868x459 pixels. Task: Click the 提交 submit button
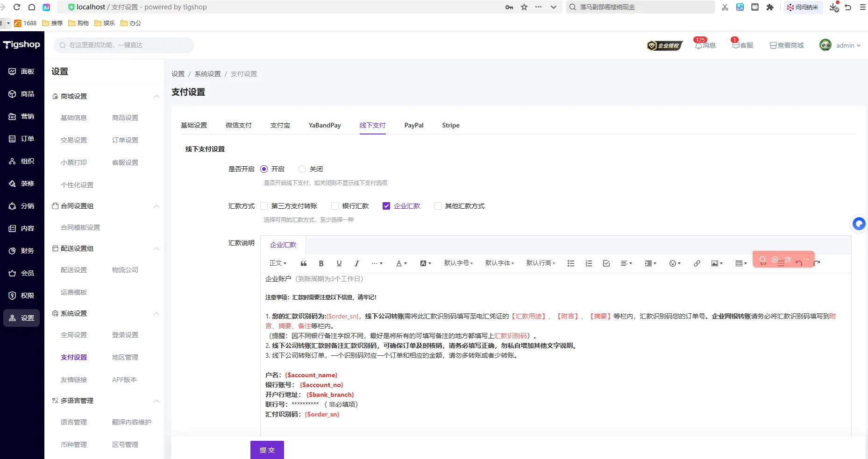click(x=267, y=450)
